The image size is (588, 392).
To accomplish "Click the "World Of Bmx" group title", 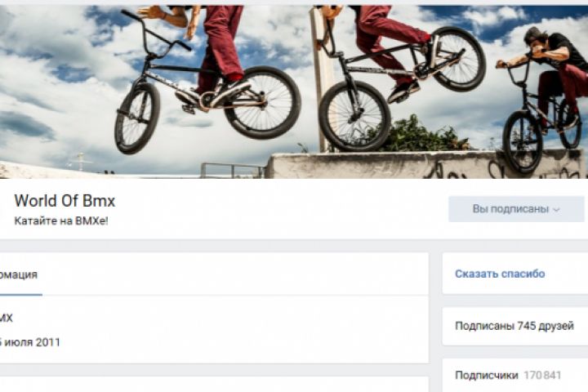I will click(x=65, y=201).
